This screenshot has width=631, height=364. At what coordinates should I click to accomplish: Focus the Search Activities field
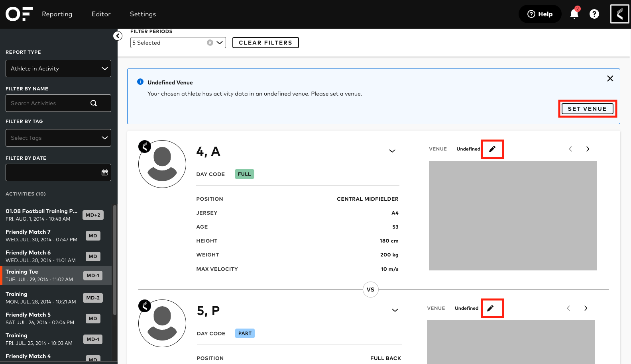tap(58, 103)
